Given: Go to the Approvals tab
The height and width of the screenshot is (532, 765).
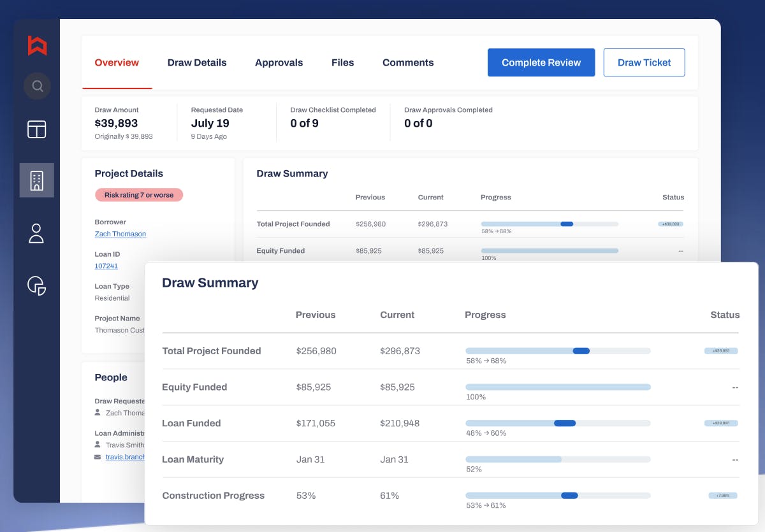Looking at the screenshot, I should (x=279, y=62).
